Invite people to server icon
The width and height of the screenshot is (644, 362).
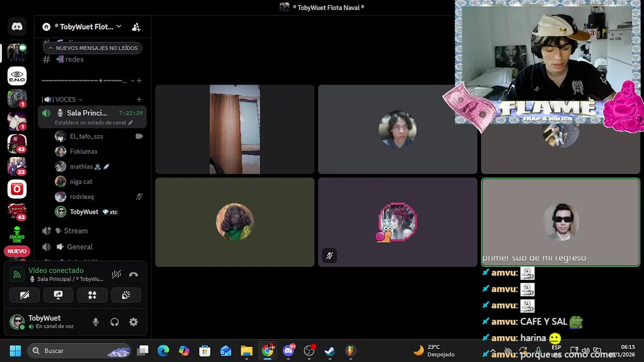[x=136, y=27]
